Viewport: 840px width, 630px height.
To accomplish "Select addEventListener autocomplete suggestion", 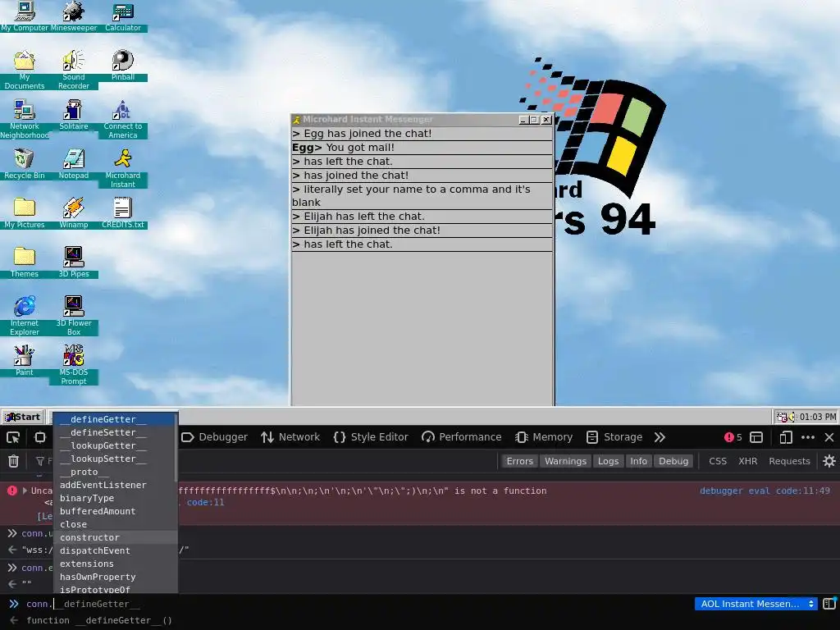I will [113, 485].
